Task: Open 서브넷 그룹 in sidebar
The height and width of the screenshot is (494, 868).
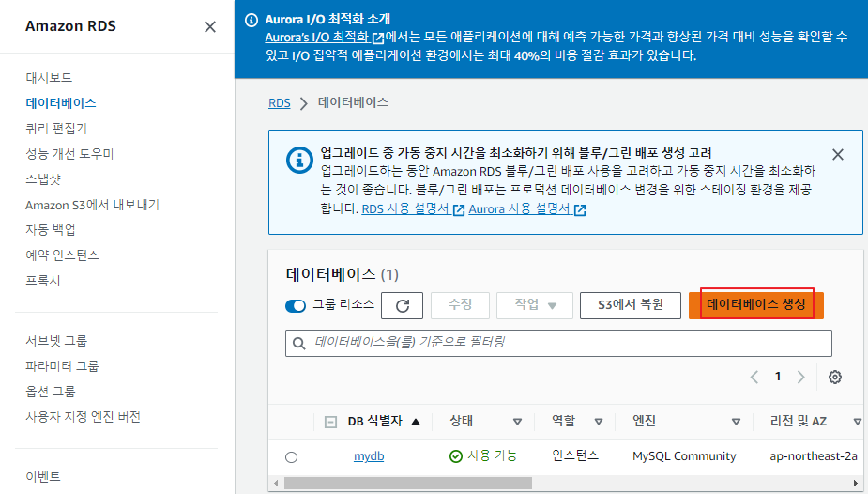Action: 56,341
